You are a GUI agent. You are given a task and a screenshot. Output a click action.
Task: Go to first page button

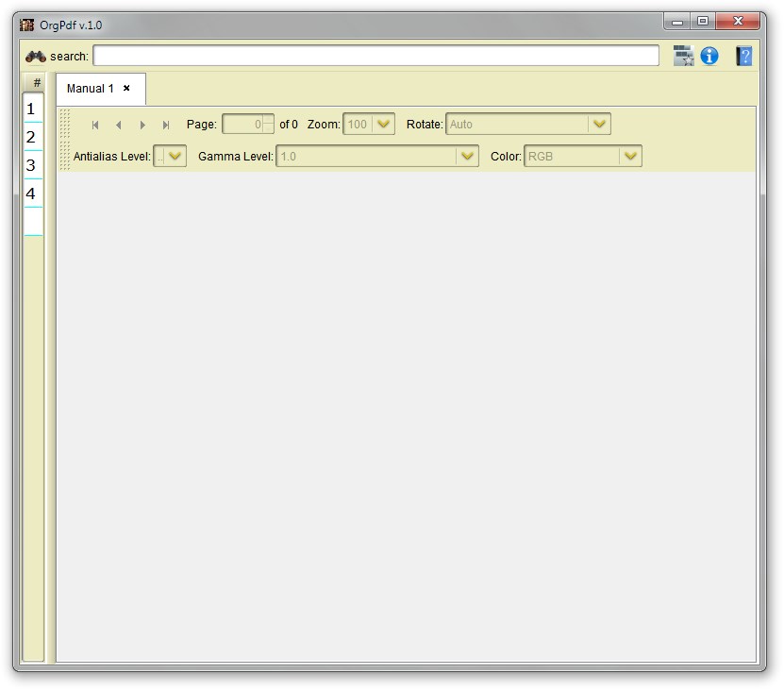[x=95, y=125]
